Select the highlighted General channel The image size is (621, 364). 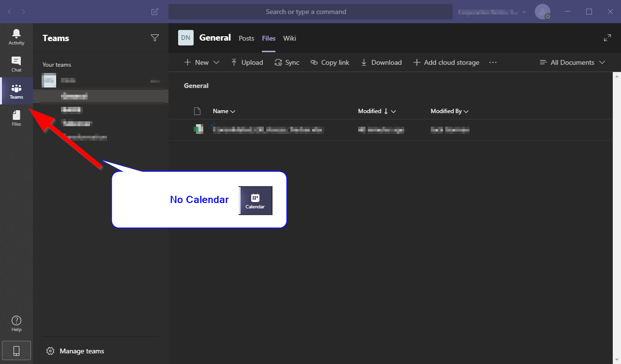pos(101,96)
